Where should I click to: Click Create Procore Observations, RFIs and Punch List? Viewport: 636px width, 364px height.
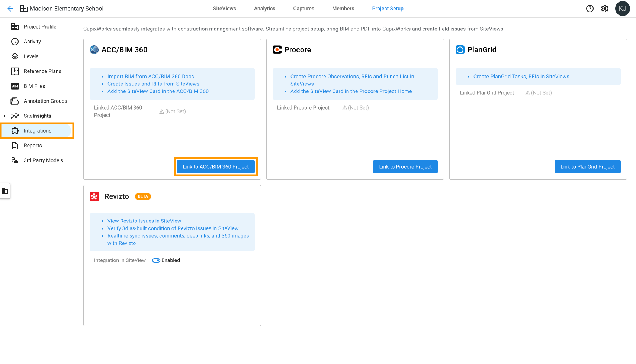tap(352, 80)
